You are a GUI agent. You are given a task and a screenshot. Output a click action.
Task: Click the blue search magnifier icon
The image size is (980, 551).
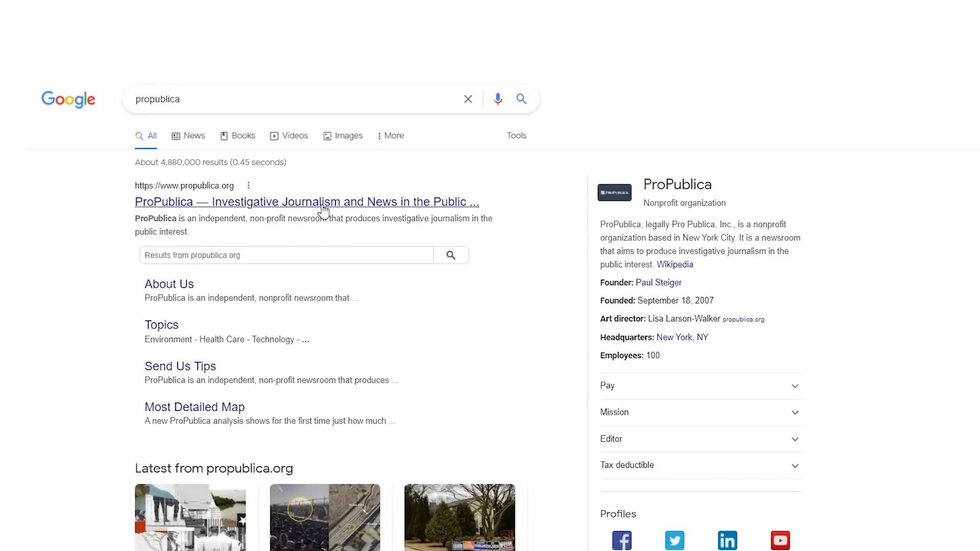pos(521,99)
